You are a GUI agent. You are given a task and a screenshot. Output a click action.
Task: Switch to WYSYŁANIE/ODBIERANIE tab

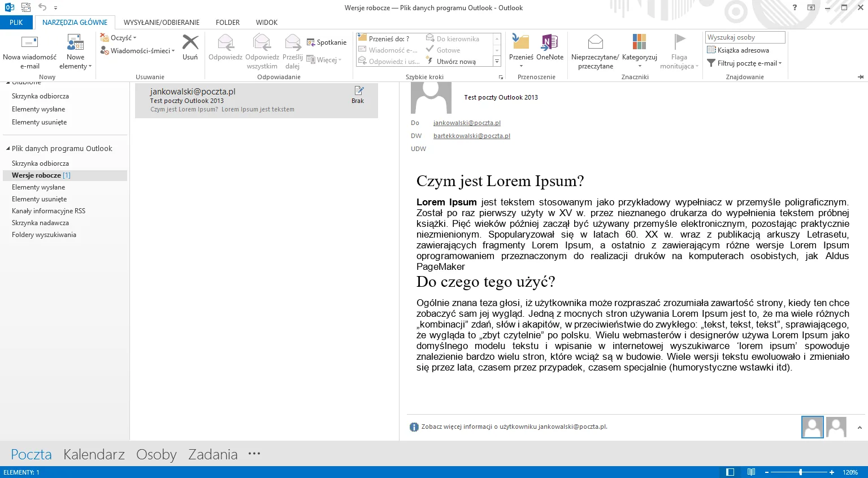[x=162, y=23]
